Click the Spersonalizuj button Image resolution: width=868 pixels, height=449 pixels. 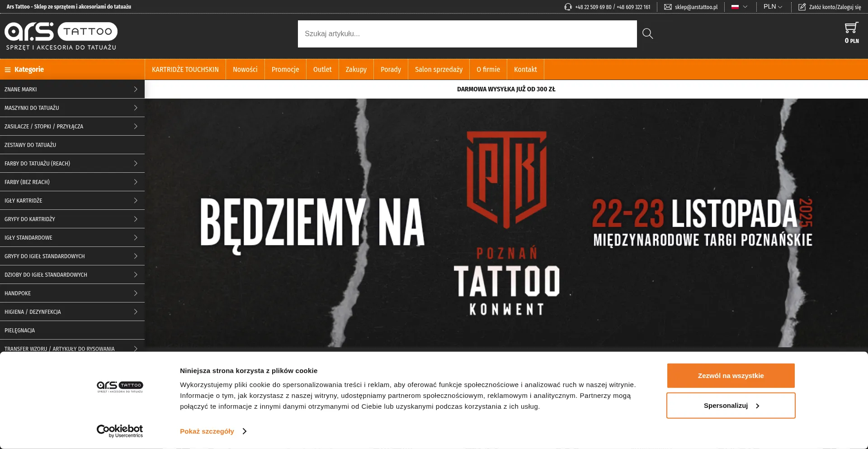click(731, 406)
